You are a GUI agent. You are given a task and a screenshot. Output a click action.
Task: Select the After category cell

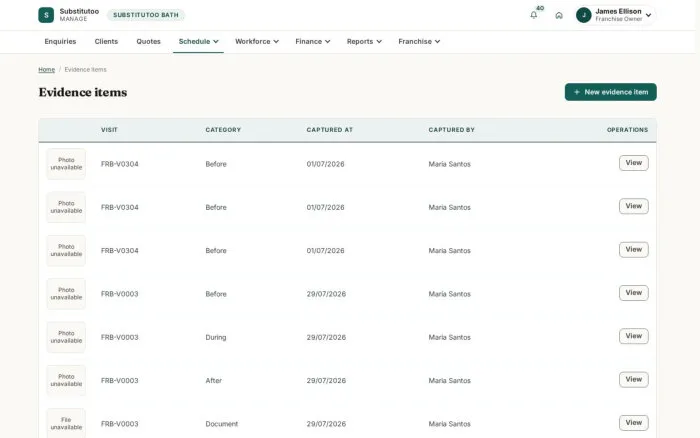click(x=213, y=381)
